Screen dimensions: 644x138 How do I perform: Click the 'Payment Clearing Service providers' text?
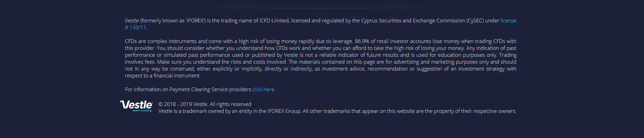tap(210, 89)
